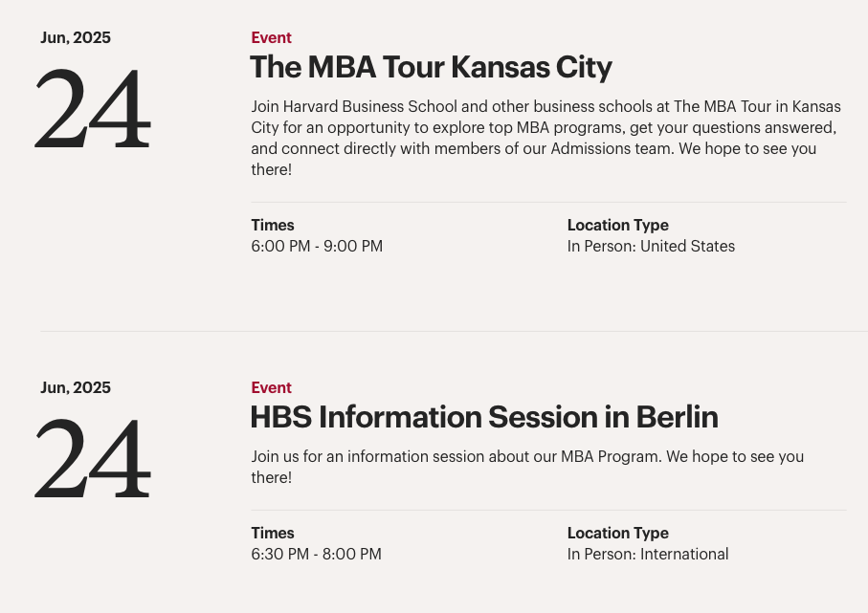Click the Times heading for Kansas City event
The width and height of the screenshot is (868, 613).
coord(273,225)
